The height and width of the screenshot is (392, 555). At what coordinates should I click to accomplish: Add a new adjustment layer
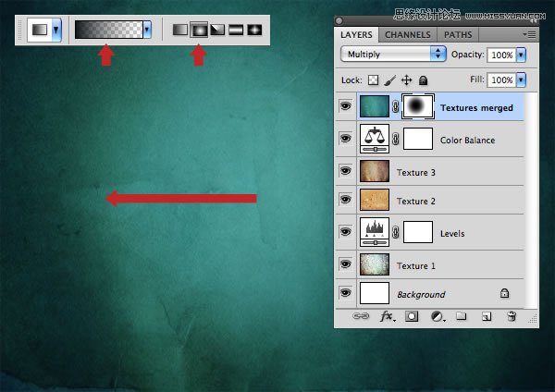point(437,316)
